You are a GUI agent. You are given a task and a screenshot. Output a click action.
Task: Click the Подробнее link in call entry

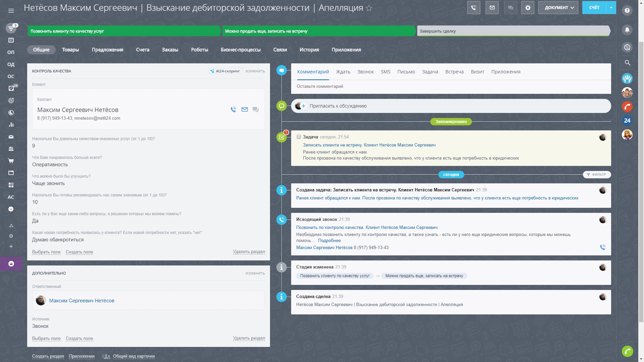pos(329,240)
